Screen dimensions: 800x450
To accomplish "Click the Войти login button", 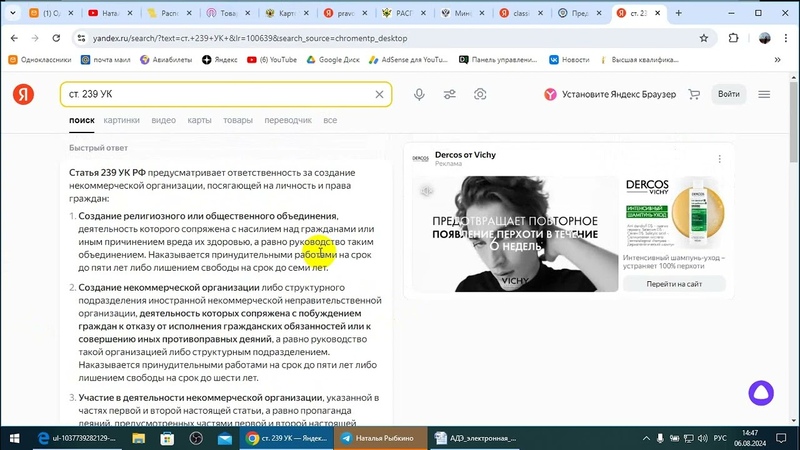I will 729,94.
